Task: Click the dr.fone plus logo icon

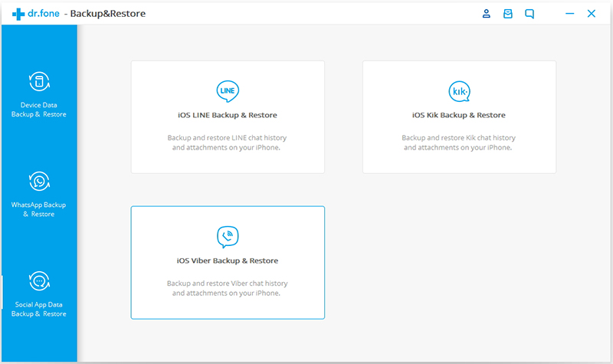Action: tap(18, 14)
